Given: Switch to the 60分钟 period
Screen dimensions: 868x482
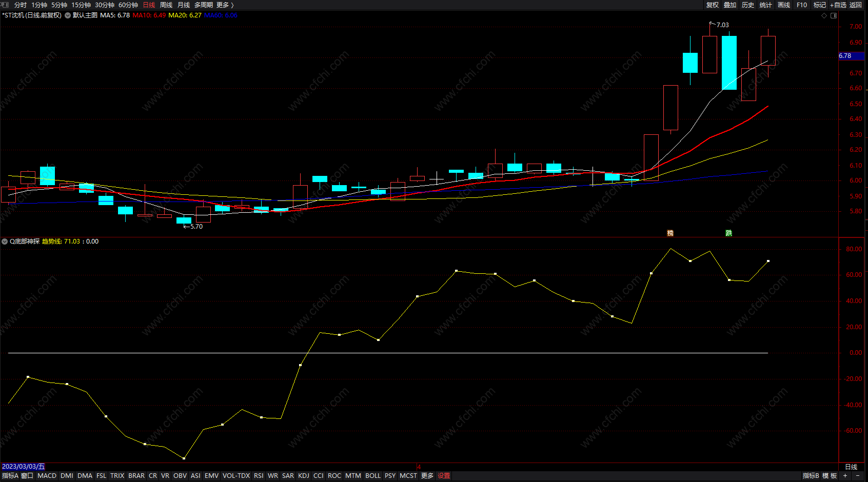Looking at the screenshot, I should pyautogui.click(x=128, y=5).
